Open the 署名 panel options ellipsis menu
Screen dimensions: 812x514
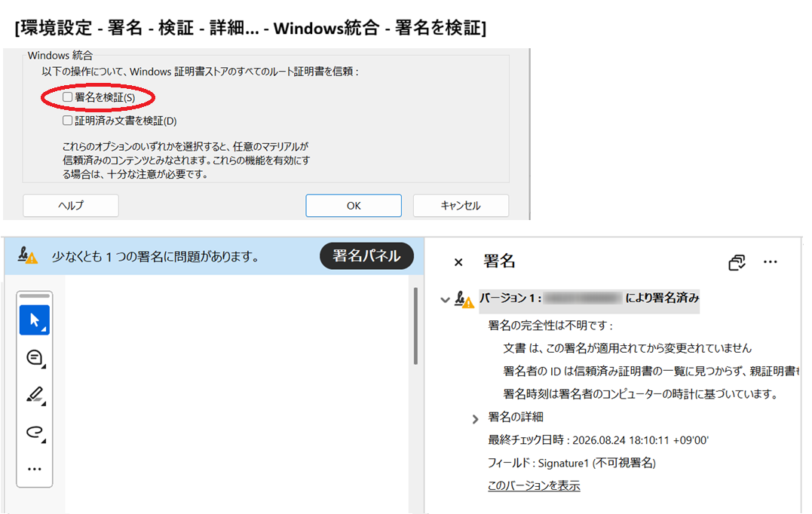[771, 262]
